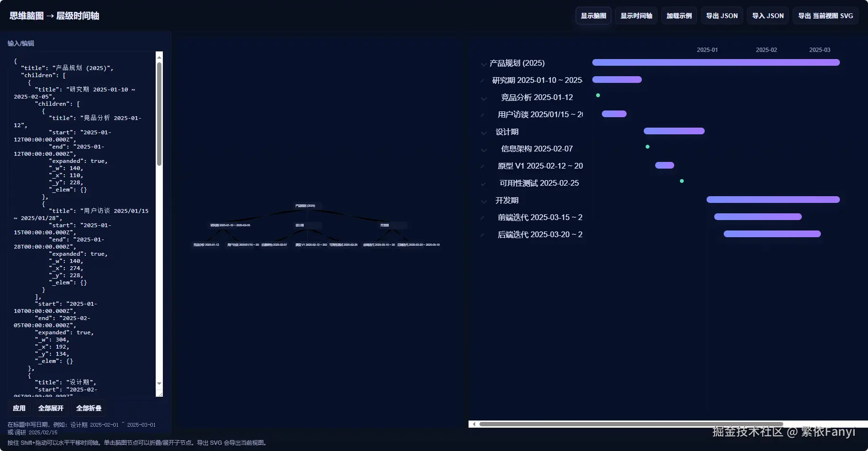The image size is (868, 451).
Task: Click the 竞品分析 milestone dot
Action: tap(598, 95)
